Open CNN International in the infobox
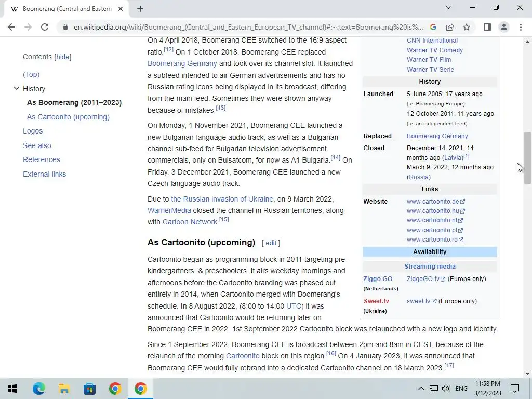The width and height of the screenshot is (532, 399). [x=432, y=41]
